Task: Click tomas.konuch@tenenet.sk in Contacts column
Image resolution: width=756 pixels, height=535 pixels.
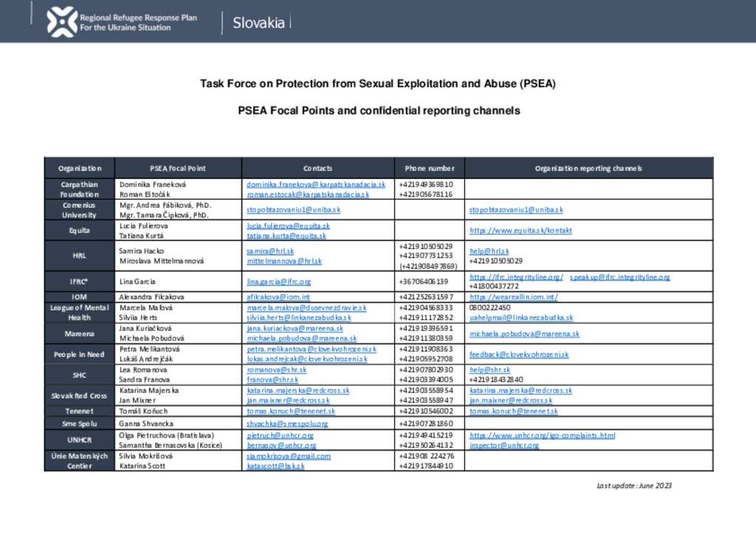Action: click(x=291, y=412)
